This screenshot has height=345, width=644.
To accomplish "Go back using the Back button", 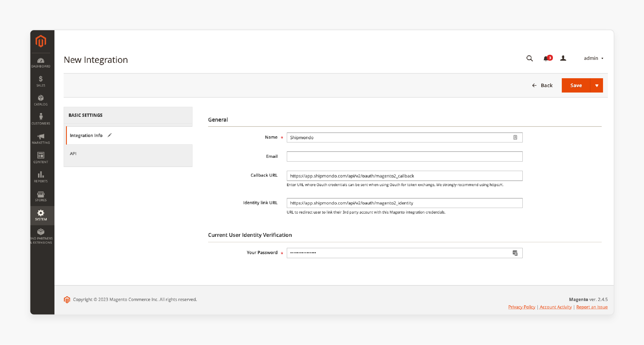I will [x=542, y=86].
